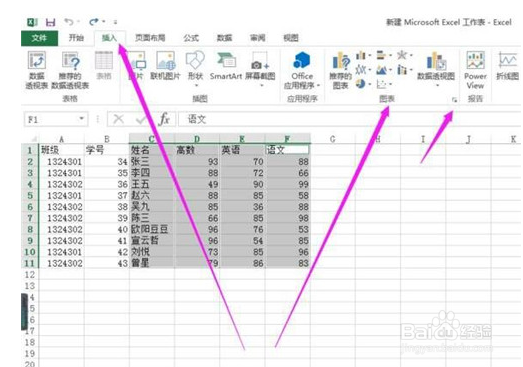Select column G header

click(x=333, y=139)
